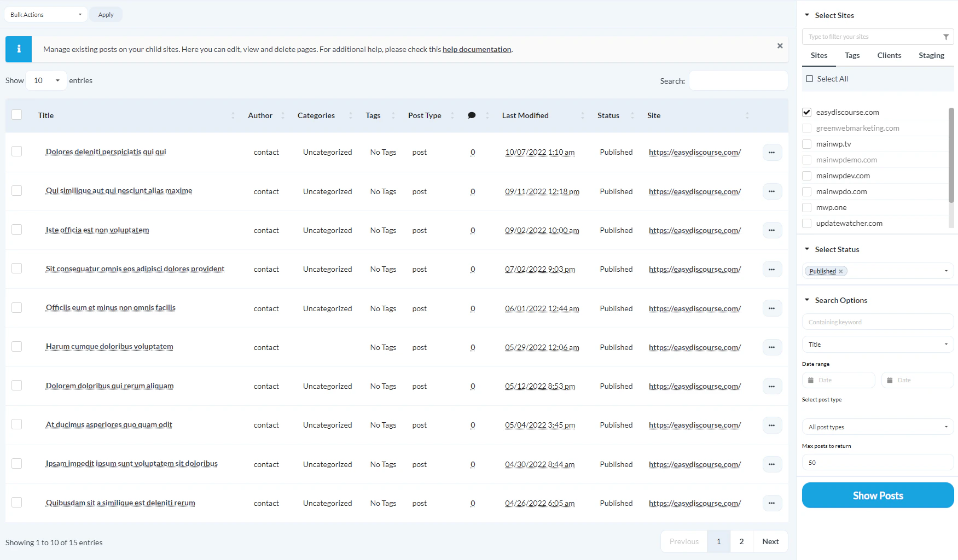
Task: Open actions menu for Dolorem doloribus qui rerum post
Action: tap(771, 386)
